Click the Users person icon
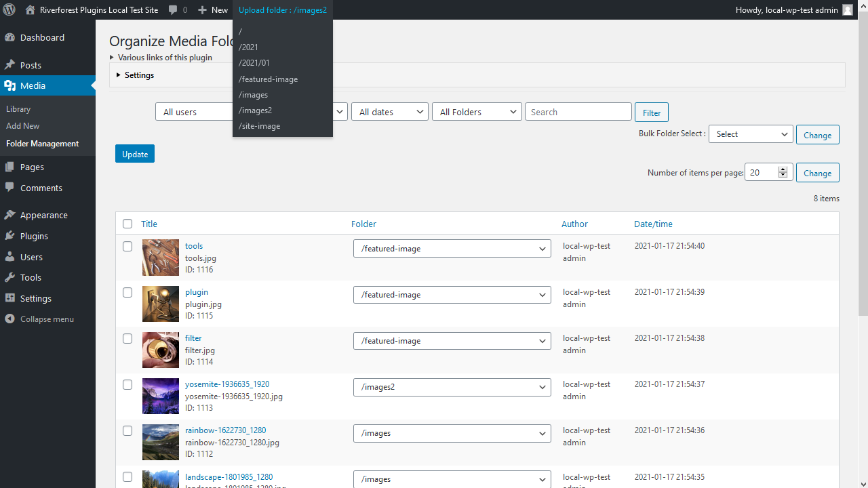868x488 pixels. click(9, 257)
